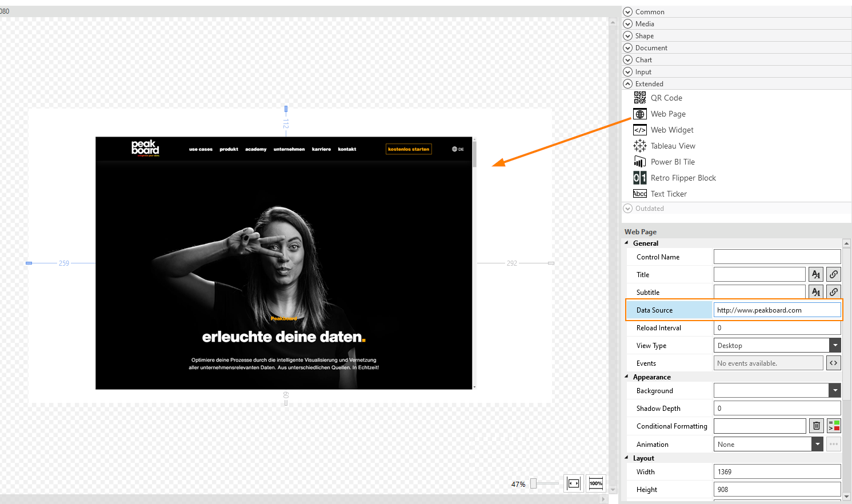Collapse the Appearance properties section
Viewport: 852px width, 504px height.
627,377
